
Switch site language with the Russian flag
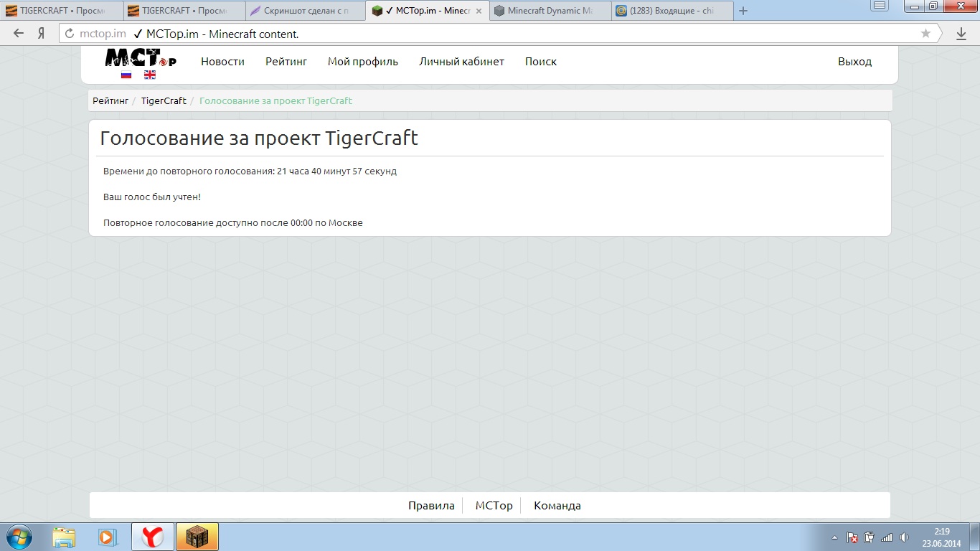point(126,75)
